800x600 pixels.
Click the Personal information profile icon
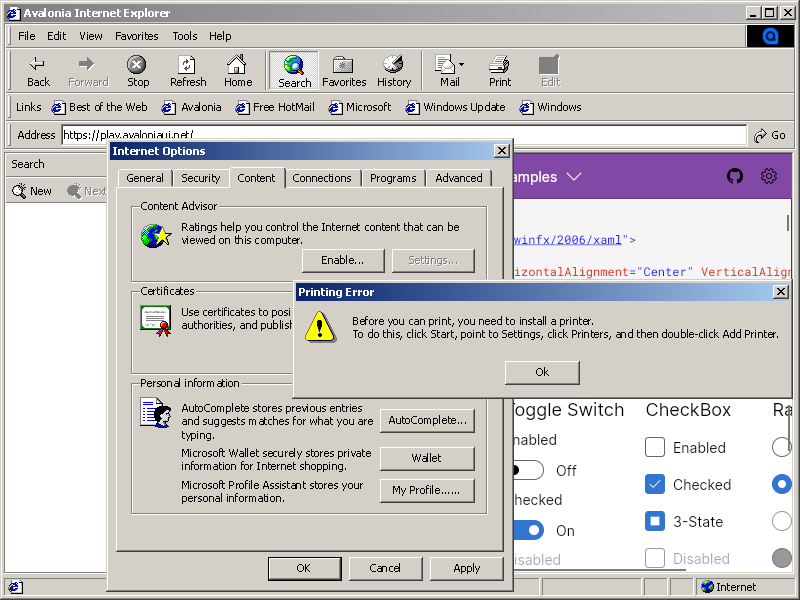tap(156, 413)
